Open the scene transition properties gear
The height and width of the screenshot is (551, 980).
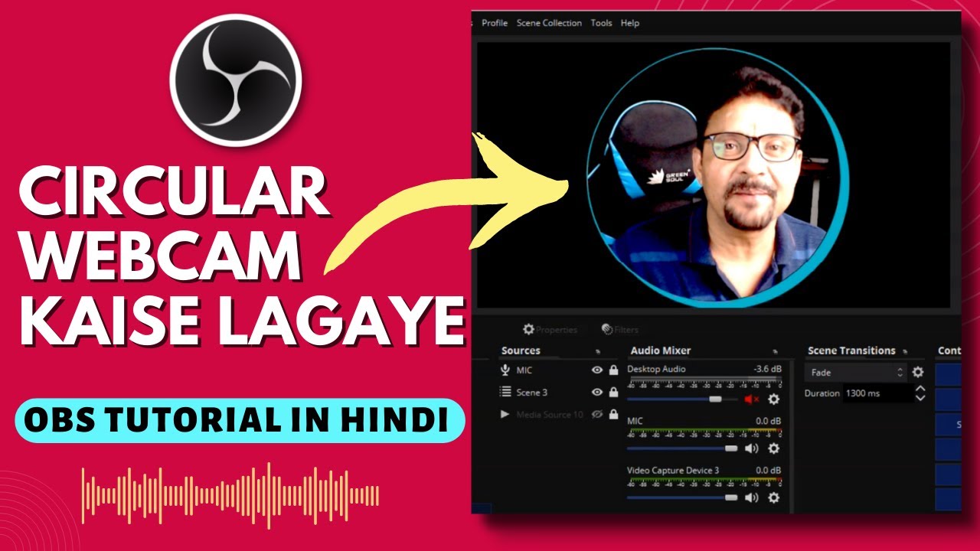pos(918,373)
